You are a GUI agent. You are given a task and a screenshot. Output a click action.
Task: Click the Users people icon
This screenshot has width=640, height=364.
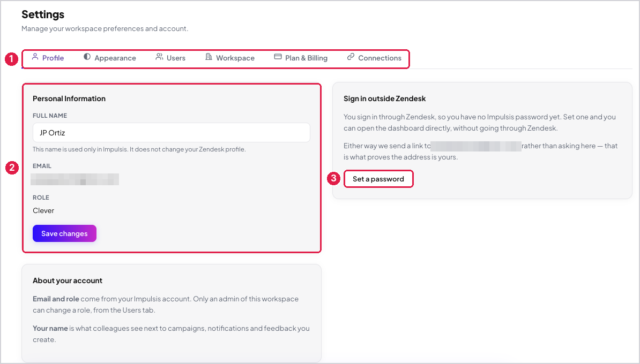click(x=159, y=57)
